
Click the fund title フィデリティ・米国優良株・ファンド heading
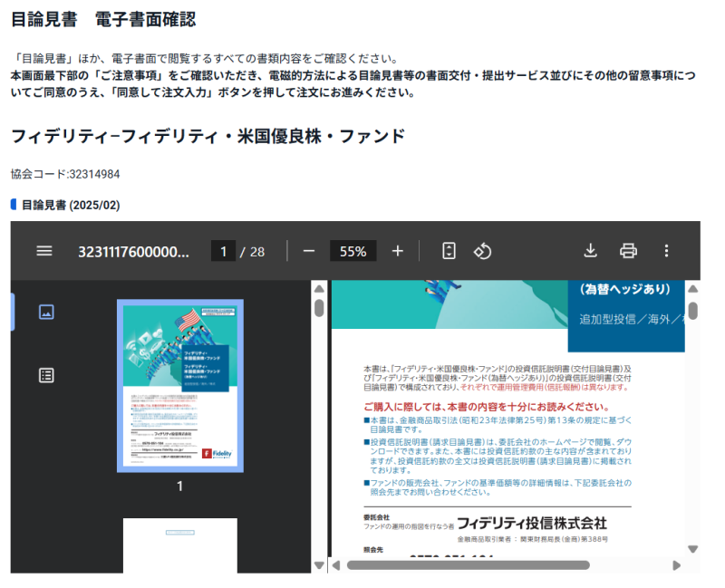[208, 136]
